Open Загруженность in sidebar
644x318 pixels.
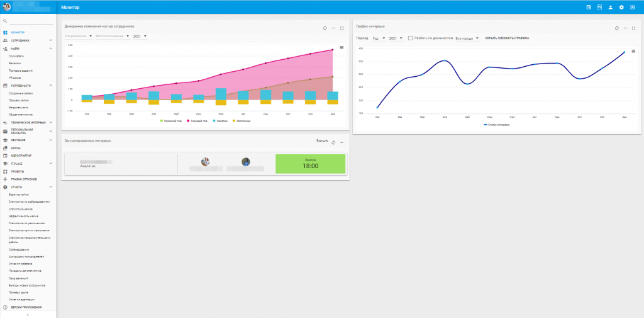pos(19,108)
